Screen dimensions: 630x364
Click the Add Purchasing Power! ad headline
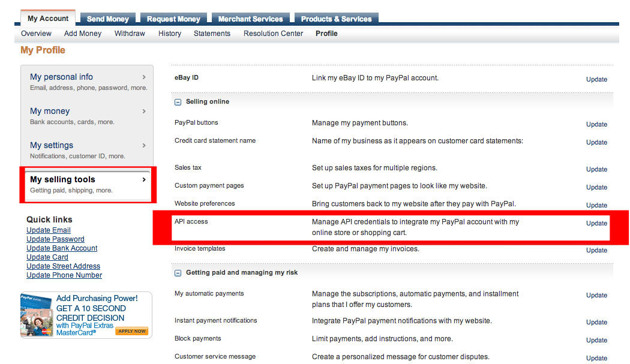point(97,298)
